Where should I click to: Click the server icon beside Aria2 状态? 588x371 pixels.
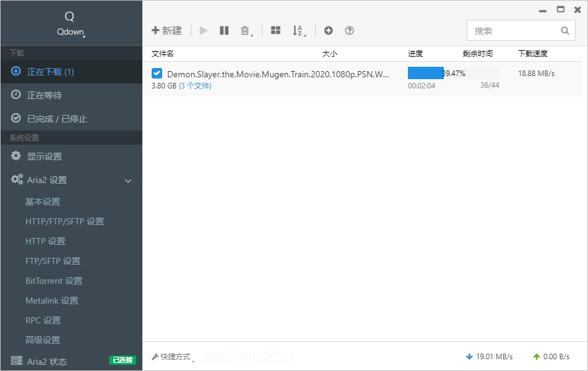[17, 360]
